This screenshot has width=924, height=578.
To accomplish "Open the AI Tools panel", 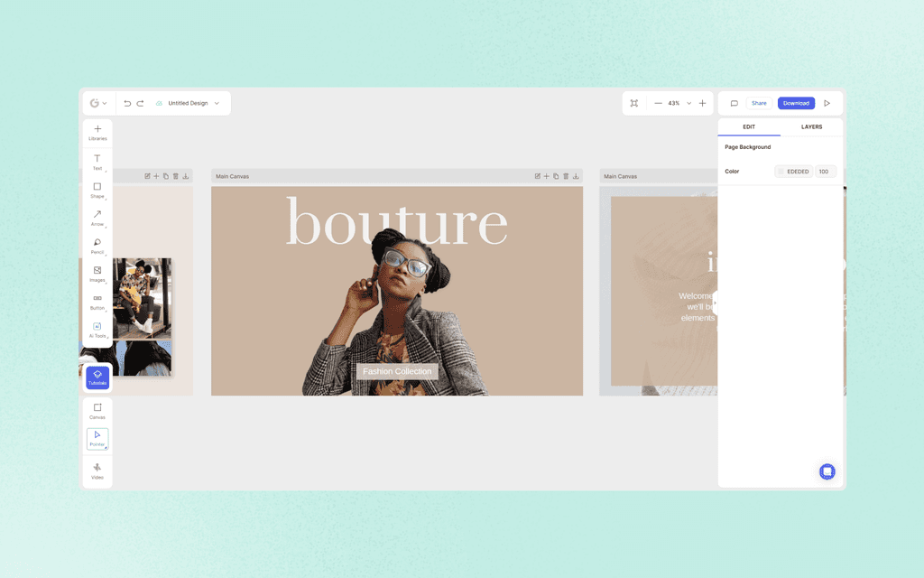I will point(97,328).
